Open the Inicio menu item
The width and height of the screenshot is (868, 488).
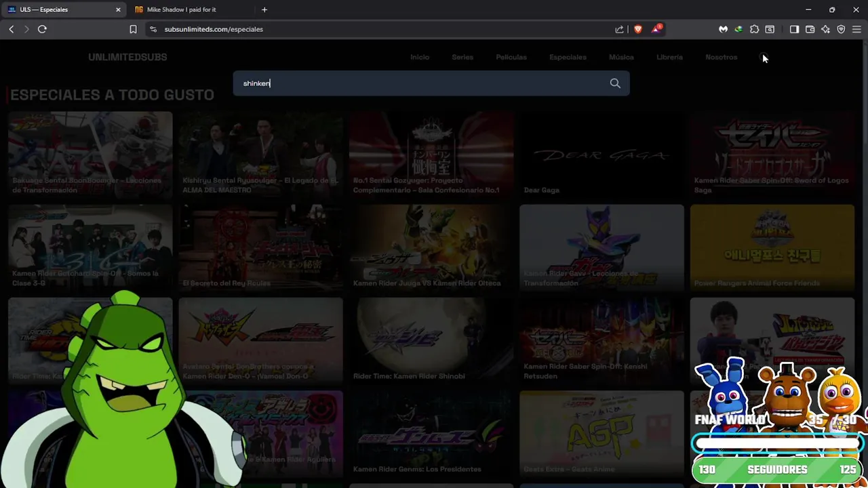click(x=420, y=57)
